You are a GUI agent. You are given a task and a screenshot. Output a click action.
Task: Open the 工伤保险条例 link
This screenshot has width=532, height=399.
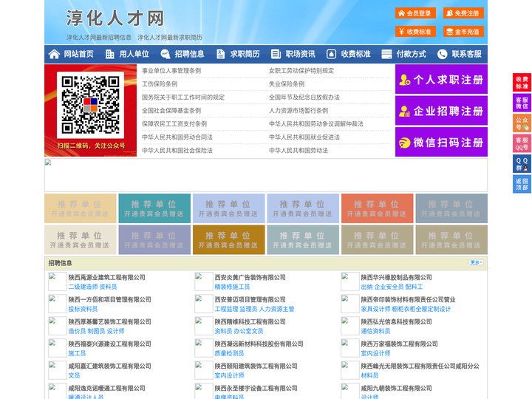(160, 83)
